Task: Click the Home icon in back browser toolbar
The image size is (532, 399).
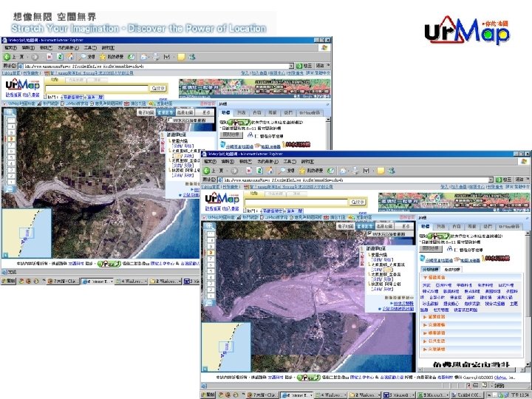Action: [x=70, y=56]
